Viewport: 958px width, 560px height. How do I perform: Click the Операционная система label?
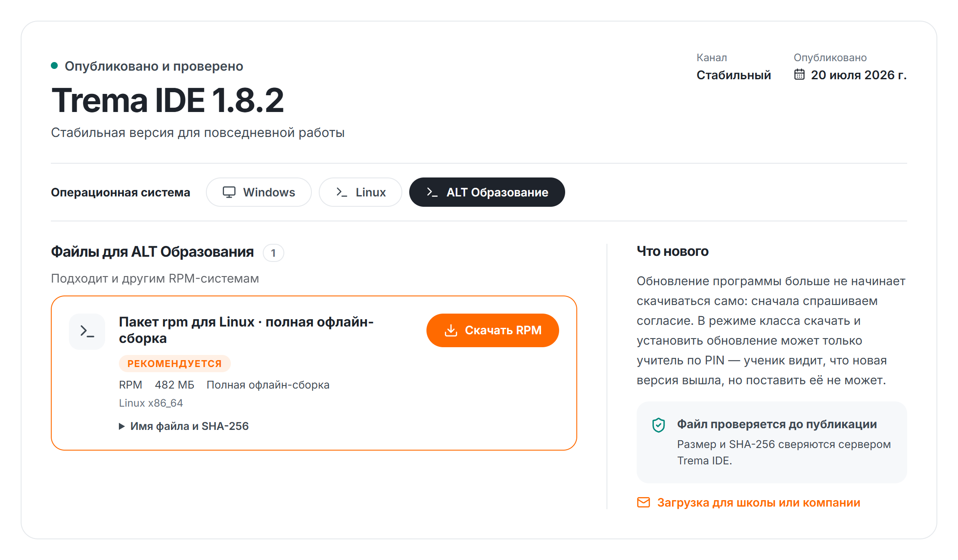tap(121, 192)
